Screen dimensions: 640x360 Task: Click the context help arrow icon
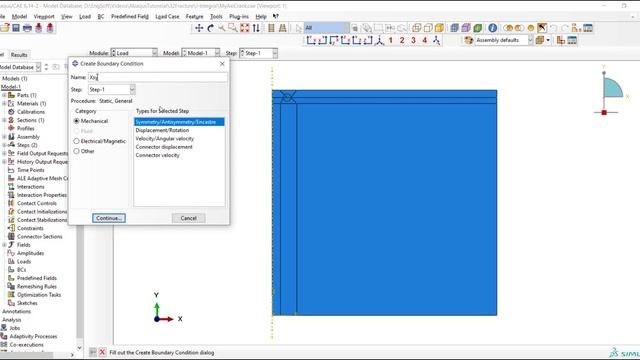(x=276, y=16)
